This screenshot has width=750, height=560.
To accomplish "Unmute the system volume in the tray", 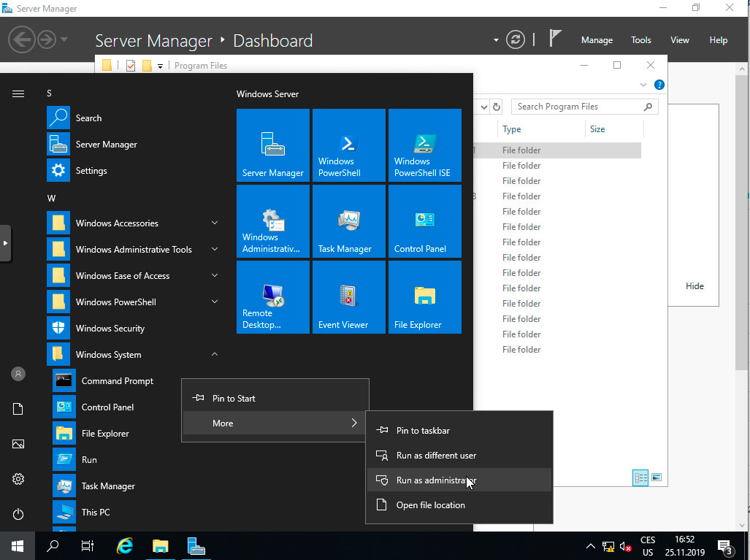I will click(x=624, y=545).
